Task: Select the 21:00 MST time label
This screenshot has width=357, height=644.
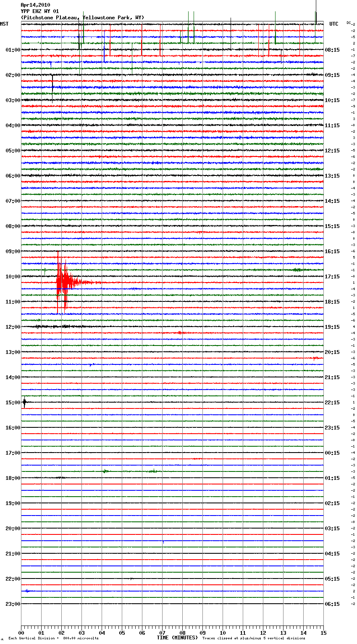Action: pyautogui.click(x=13, y=554)
